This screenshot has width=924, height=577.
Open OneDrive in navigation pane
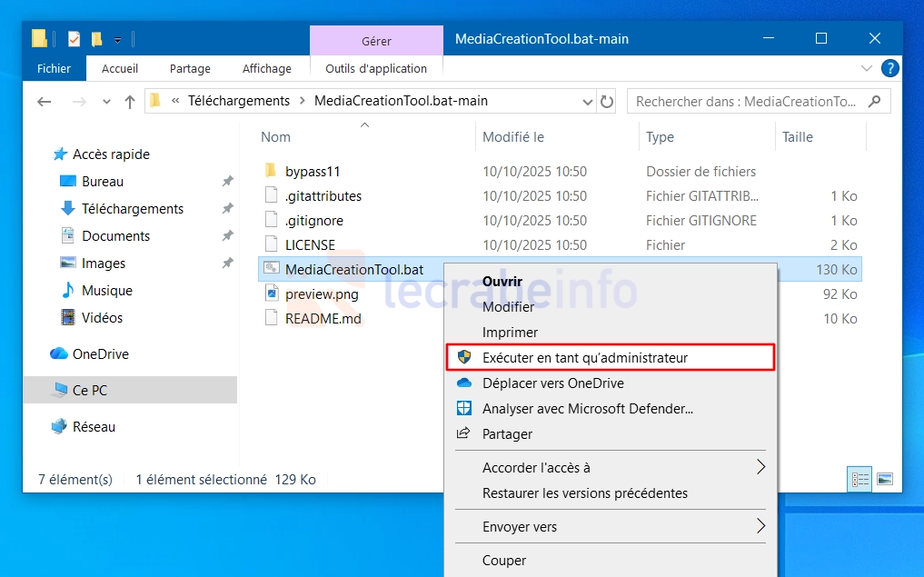tap(100, 353)
